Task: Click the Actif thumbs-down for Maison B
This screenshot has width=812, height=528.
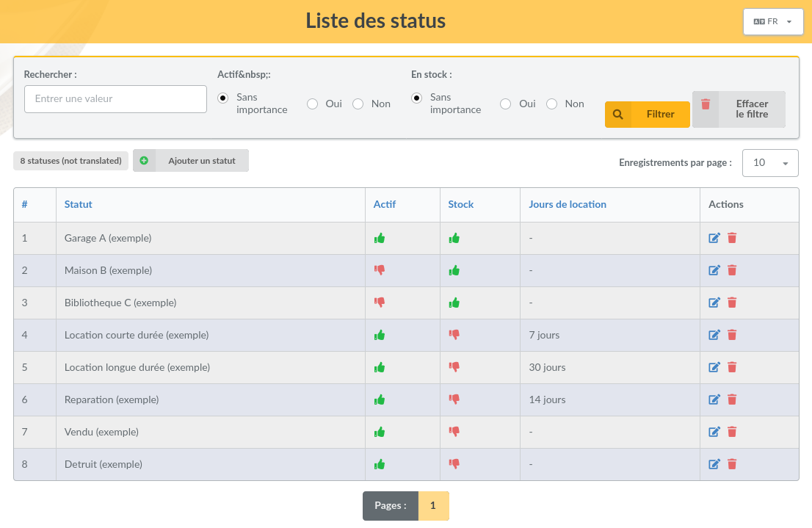Action: tap(380, 270)
